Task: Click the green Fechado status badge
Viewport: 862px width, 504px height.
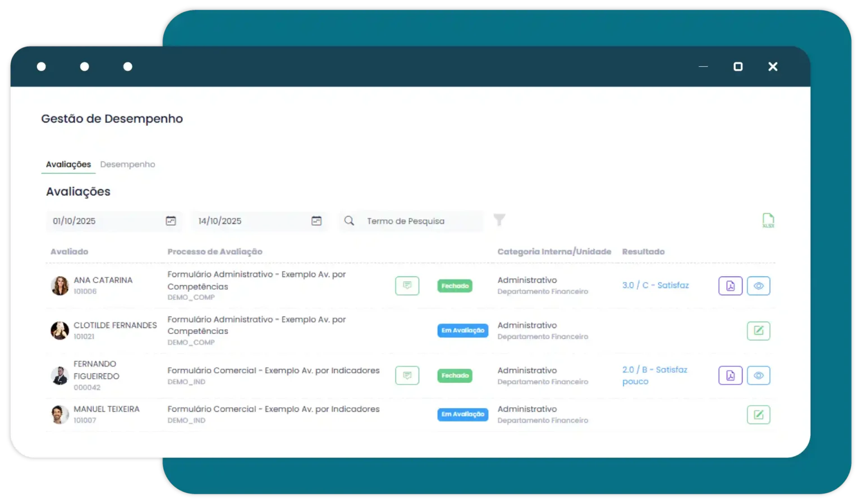Action: 455,286
